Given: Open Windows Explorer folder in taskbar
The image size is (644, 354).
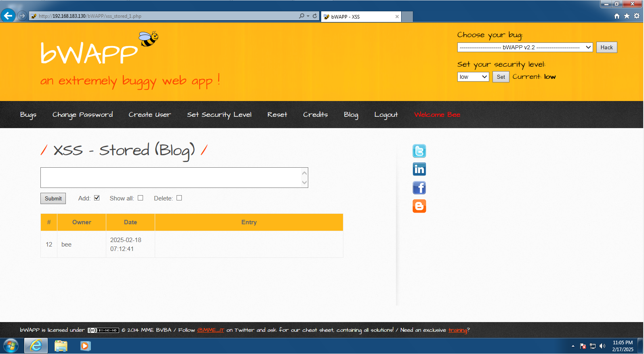Looking at the screenshot, I should [x=61, y=346].
